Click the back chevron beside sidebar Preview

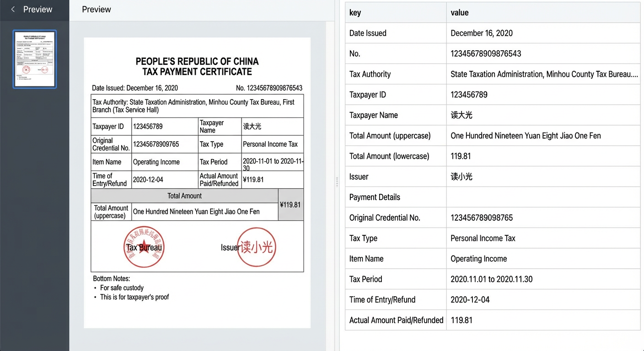(13, 10)
